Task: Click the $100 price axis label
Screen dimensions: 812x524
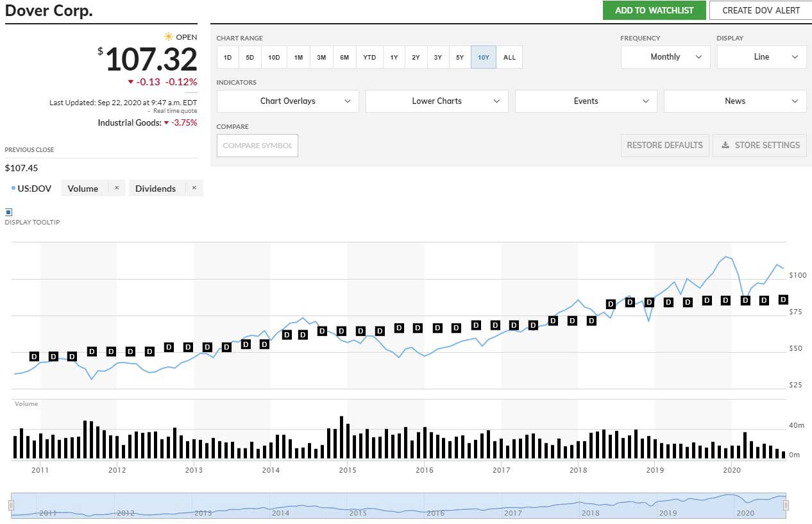Action: click(x=798, y=275)
